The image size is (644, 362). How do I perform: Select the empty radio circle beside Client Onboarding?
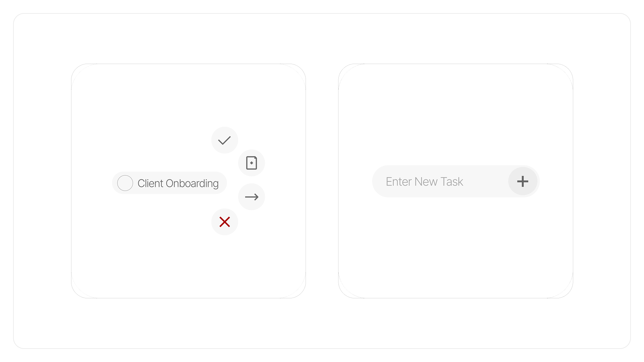click(125, 183)
